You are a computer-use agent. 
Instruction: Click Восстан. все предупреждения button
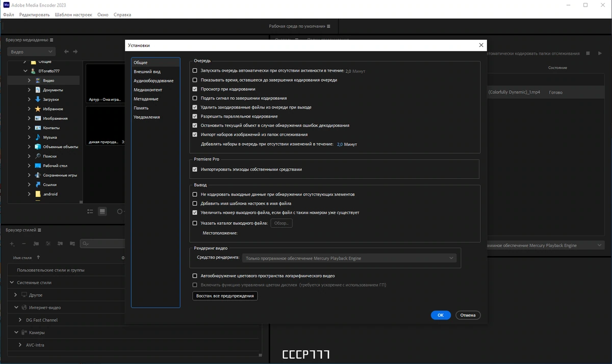point(225,296)
